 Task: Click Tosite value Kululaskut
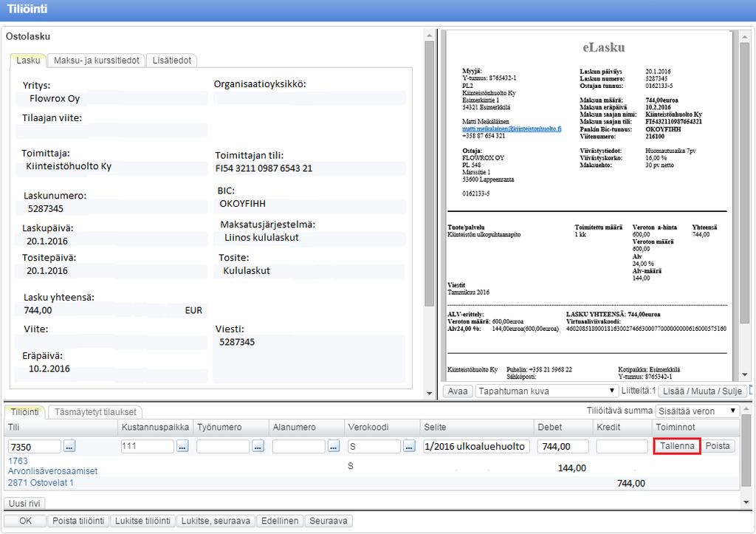pyautogui.click(x=247, y=270)
